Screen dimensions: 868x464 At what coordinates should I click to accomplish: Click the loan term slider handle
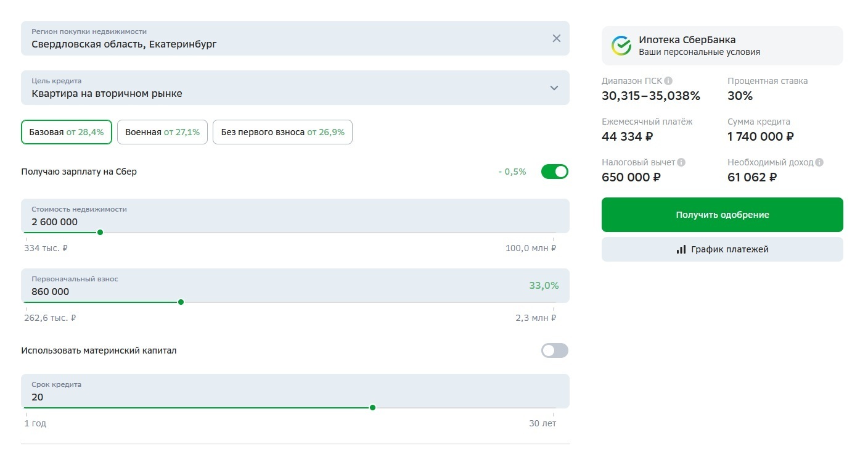tap(372, 408)
